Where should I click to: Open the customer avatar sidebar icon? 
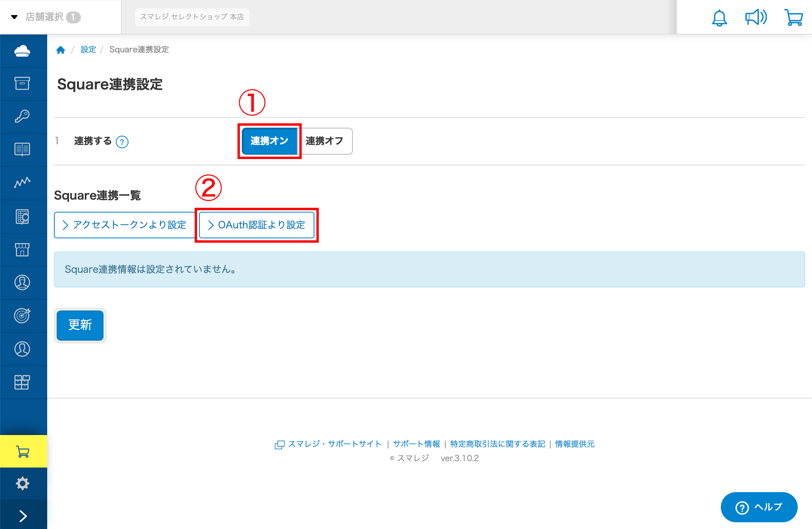pos(22,282)
